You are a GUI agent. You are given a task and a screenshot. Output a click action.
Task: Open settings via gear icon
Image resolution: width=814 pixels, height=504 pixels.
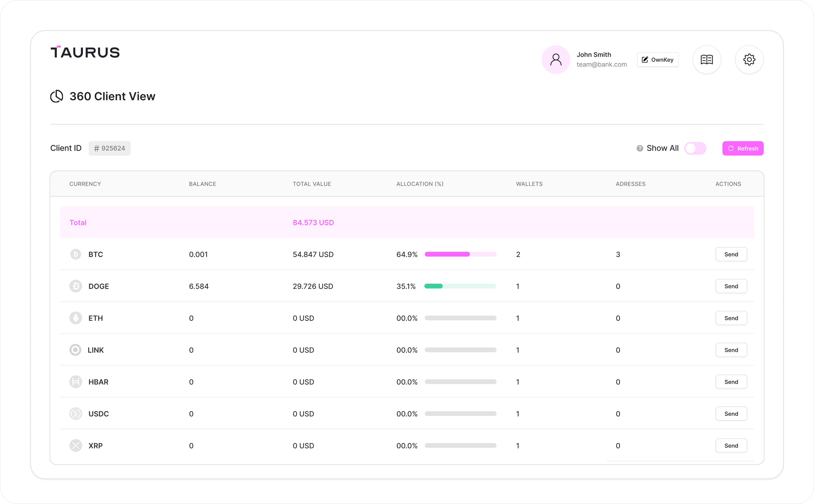click(749, 60)
